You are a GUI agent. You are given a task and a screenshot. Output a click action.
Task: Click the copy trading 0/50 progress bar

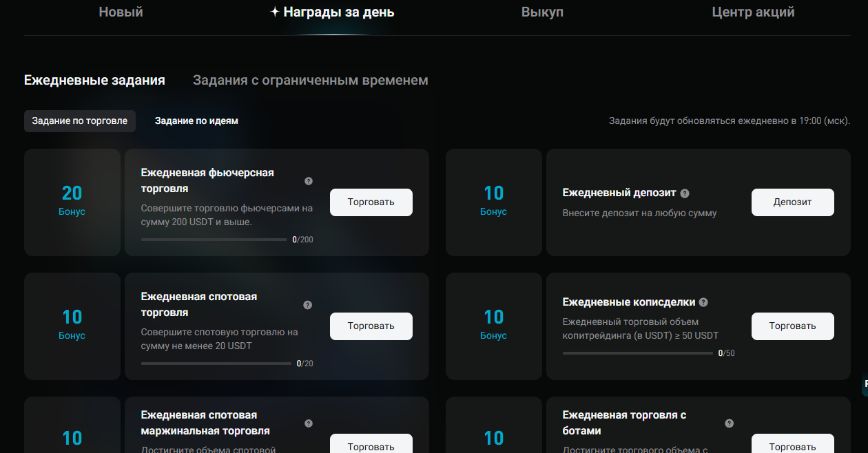[x=638, y=353]
